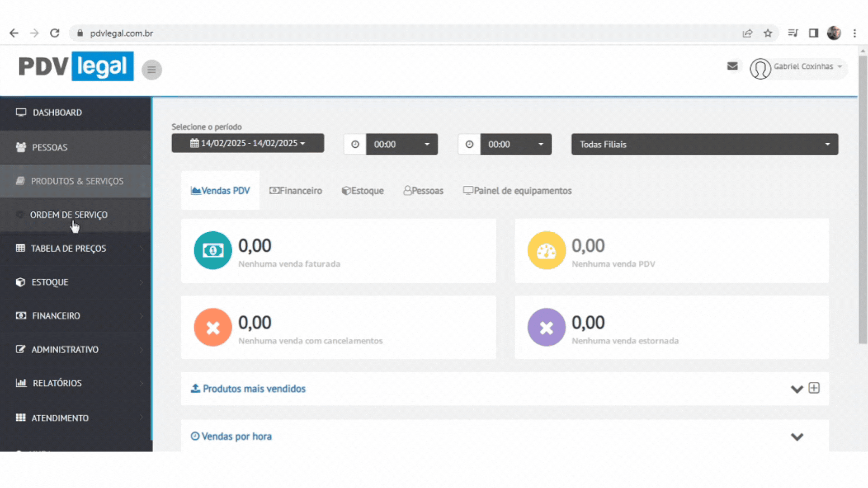This screenshot has width=868, height=488.
Task: Click the yellow PDV sales gauge icon
Action: tap(546, 250)
